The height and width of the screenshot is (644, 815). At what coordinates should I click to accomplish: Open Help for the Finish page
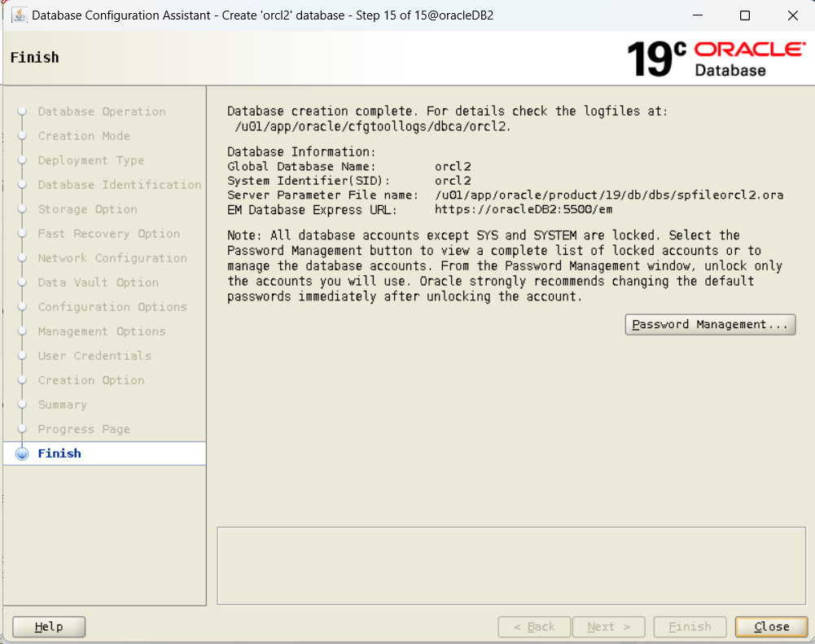point(49,627)
